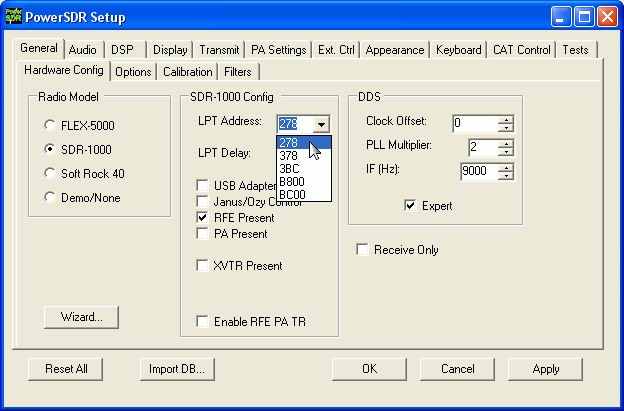Pick 3BC in the LPT Address list
The height and width of the screenshot is (411, 624).
point(304,169)
